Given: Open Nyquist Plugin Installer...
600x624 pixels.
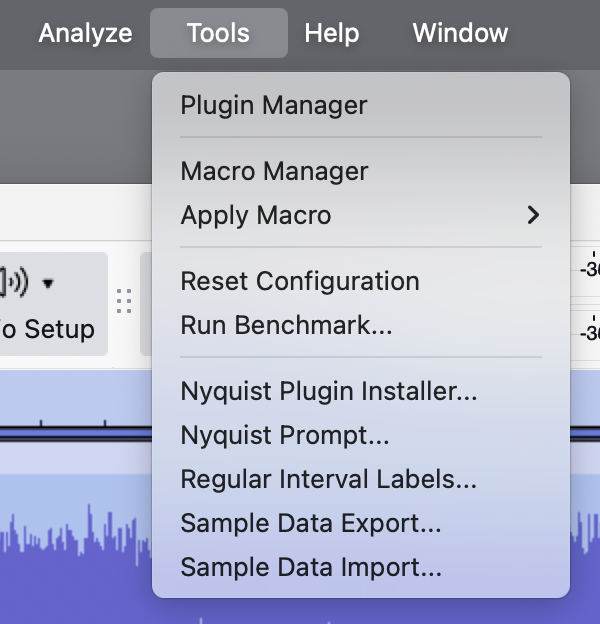Looking at the screenshot, I should 328,391.
